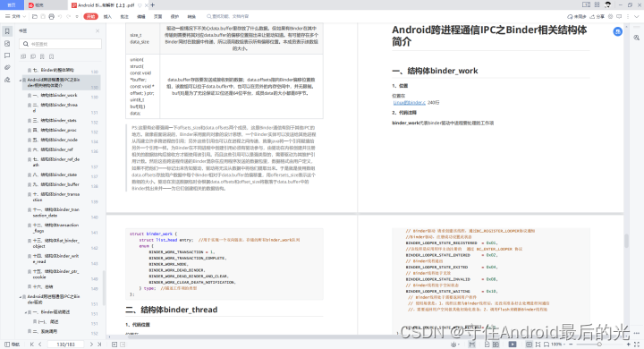The width and height of the screenshot is (644, 349).
Task: Switch to the 页面 ribbon tab
Action: (157, 17)
